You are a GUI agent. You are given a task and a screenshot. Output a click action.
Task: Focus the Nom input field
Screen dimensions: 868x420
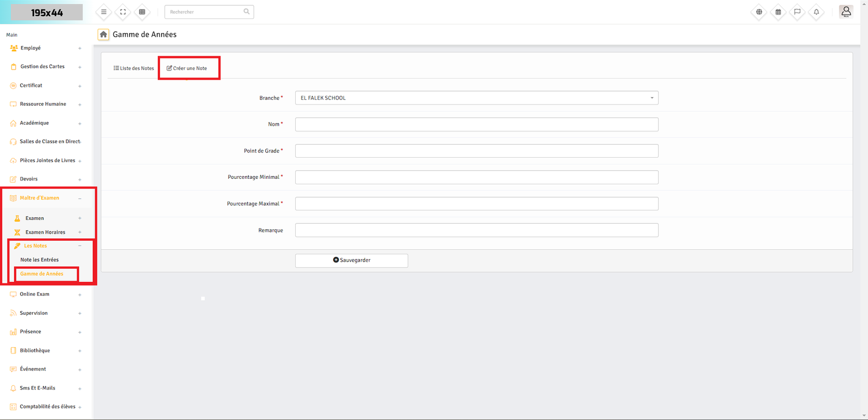(x=476, y=125)
